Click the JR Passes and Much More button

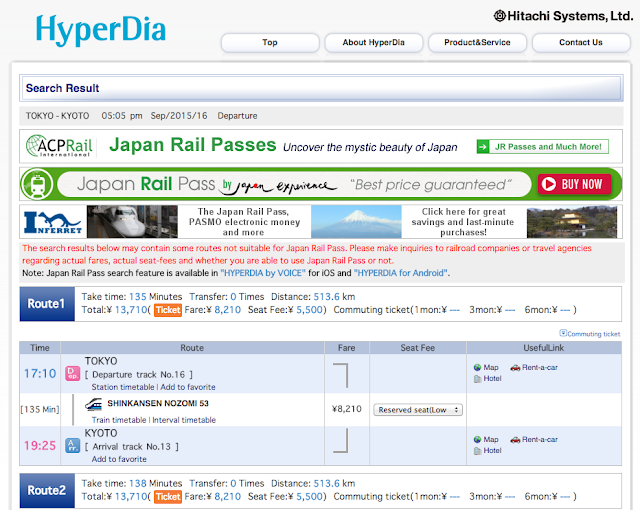542,146
